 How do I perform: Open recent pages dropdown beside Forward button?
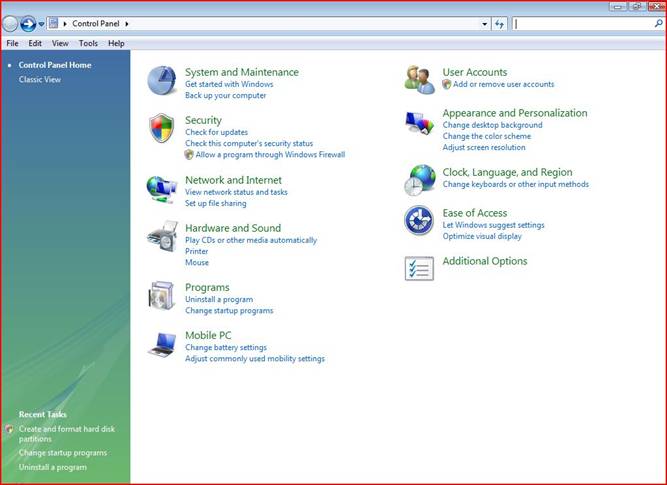[42, 23]
